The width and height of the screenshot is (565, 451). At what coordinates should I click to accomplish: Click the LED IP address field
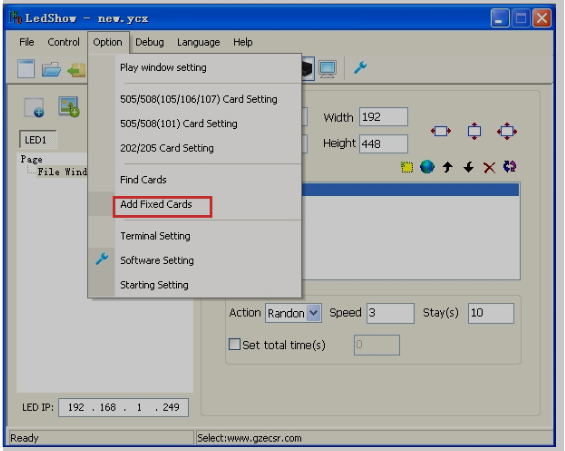click(x=123, y=407)
